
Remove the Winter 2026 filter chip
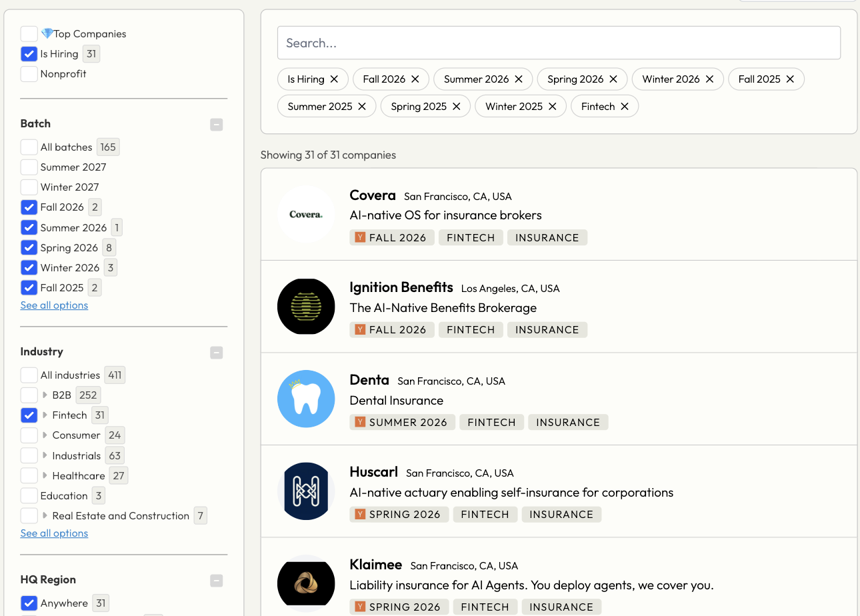[709, 79]
